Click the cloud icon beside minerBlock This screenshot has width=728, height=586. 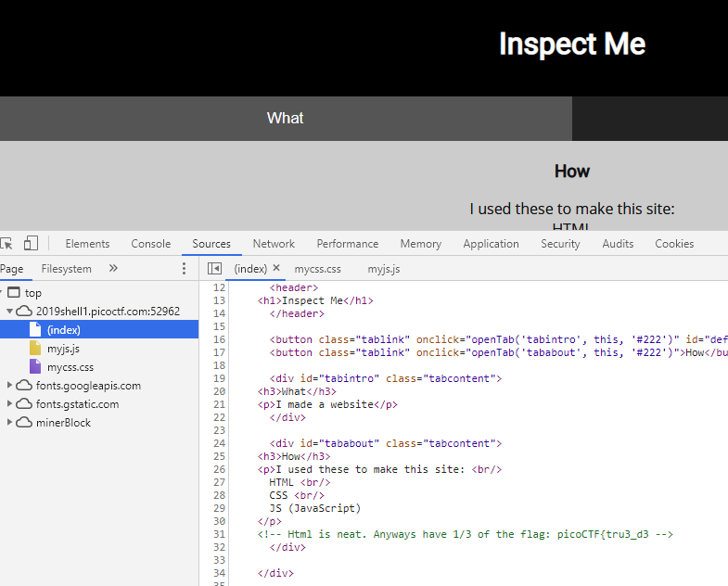(x=24, y=423)
